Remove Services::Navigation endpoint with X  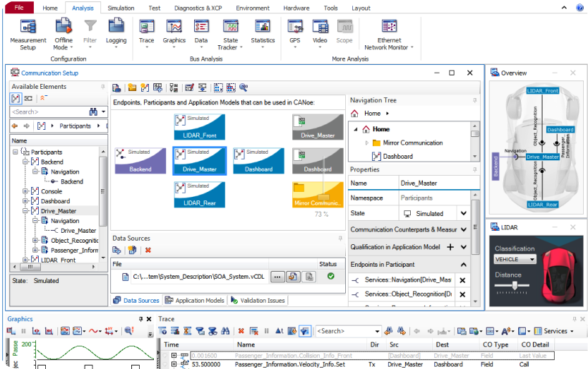click(462, 280)
